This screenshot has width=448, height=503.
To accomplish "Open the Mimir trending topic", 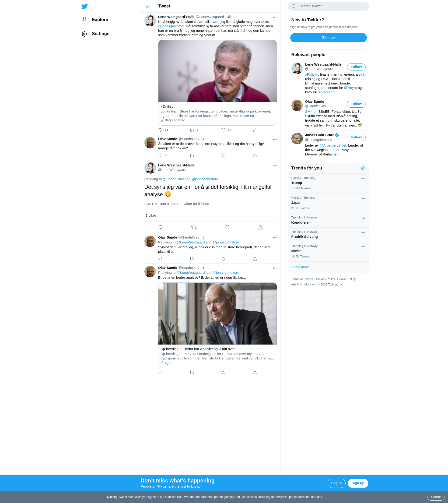I will click(x=328, y=251).
